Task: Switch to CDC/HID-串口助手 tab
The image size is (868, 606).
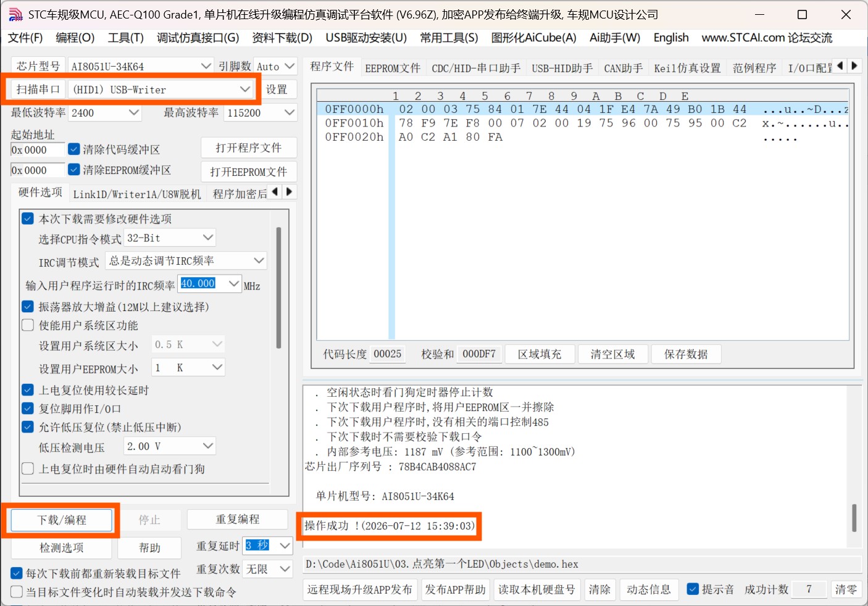Action: click(x=476, y=68)
